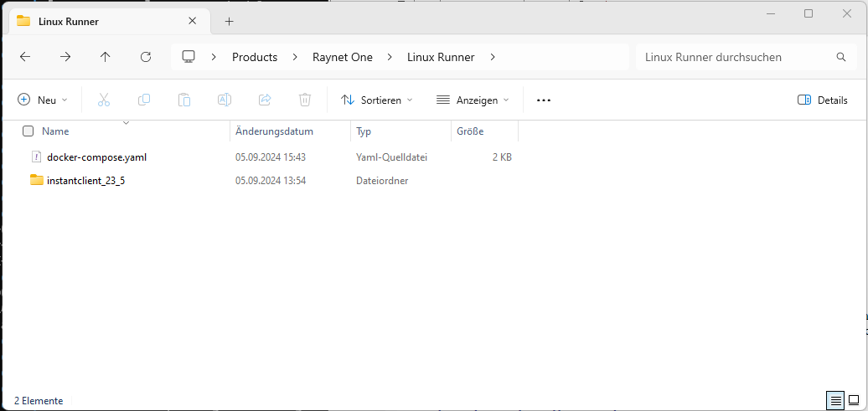Toggle the Details pane
The image size is (868, 411).
tap(822, 100)
